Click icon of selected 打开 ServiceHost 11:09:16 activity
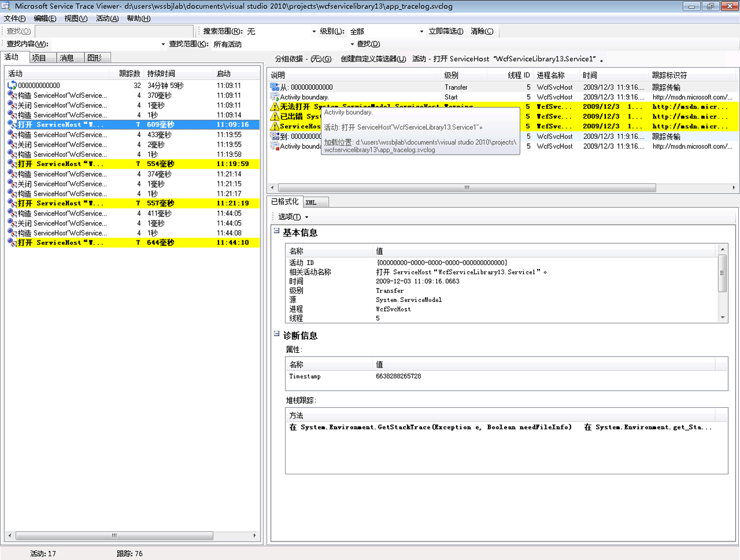Screen dimensions: 740x560 coord(12,125)
